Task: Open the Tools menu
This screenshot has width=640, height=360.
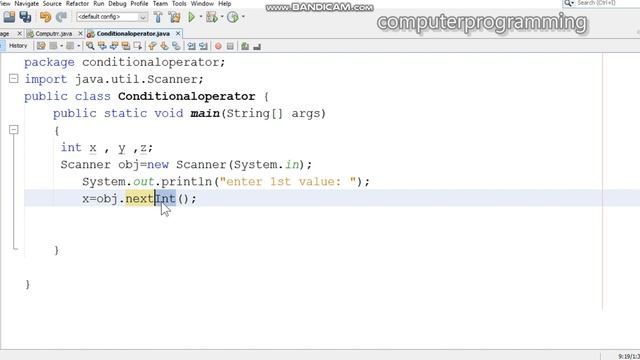Action: 179,4
